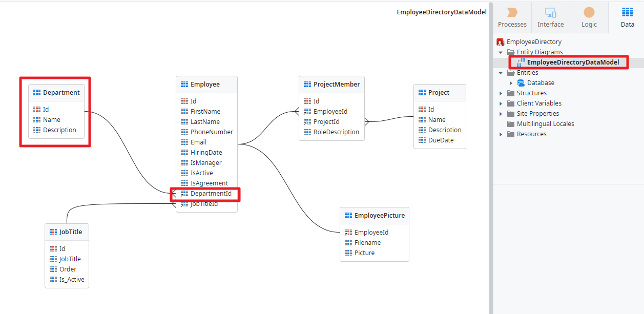This screenshot has width=644, height=314.
Task: Click the Id key icon in Project
Action: click(422, 110)
